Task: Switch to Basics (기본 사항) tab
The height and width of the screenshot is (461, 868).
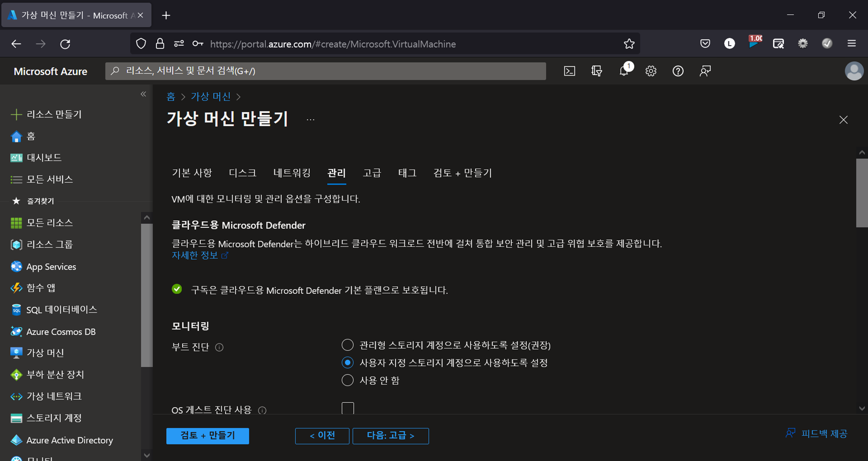Action: pyautogui.click(x=192, y=173)
